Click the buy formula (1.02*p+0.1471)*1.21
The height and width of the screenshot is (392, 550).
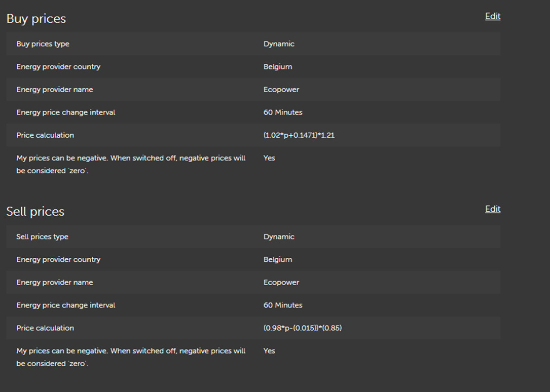click(299, 135)
